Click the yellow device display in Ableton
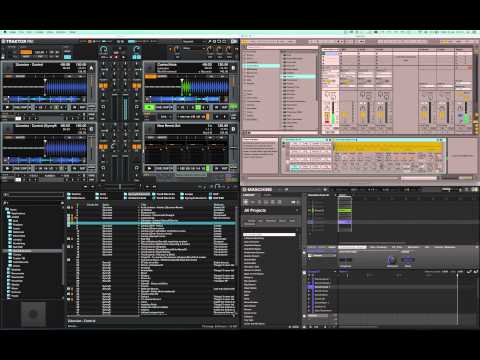 point(389,147)
